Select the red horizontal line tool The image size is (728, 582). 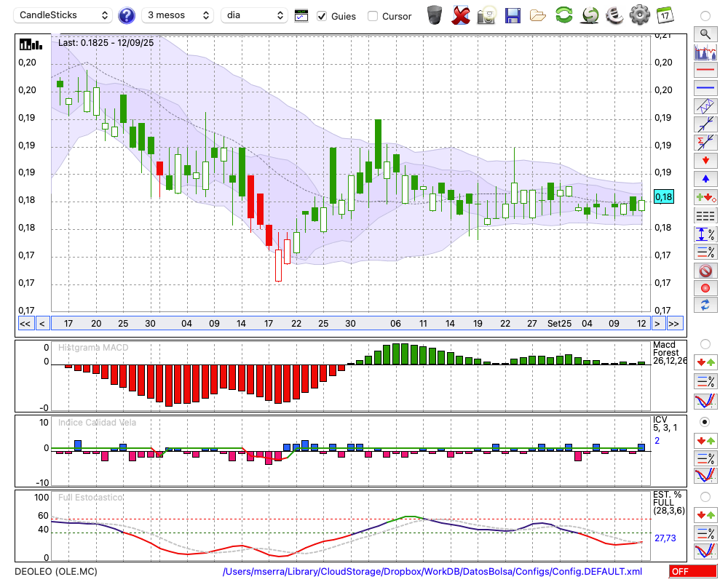705,70
